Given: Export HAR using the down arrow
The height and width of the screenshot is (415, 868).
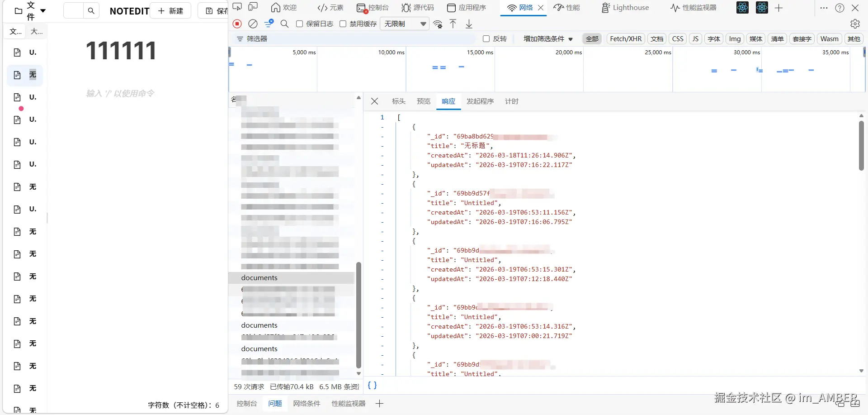Looking at the screenshot, I should coord(469,24).
